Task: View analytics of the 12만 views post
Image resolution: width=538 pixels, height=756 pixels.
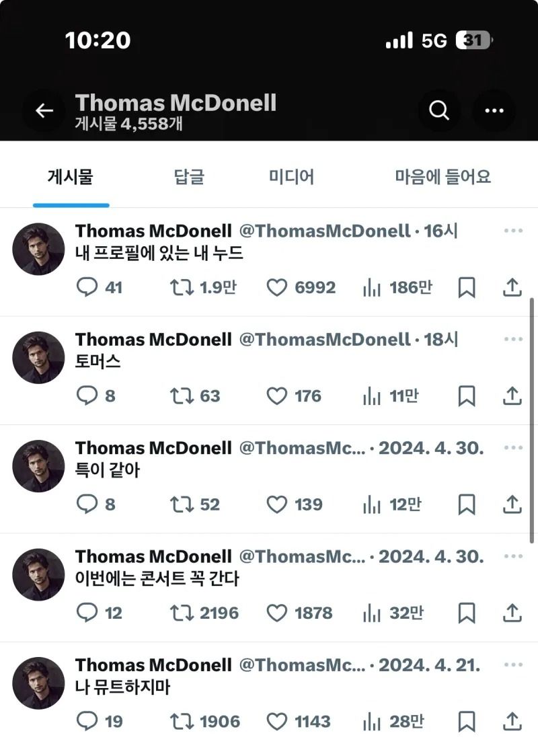Action: [372, 504]
